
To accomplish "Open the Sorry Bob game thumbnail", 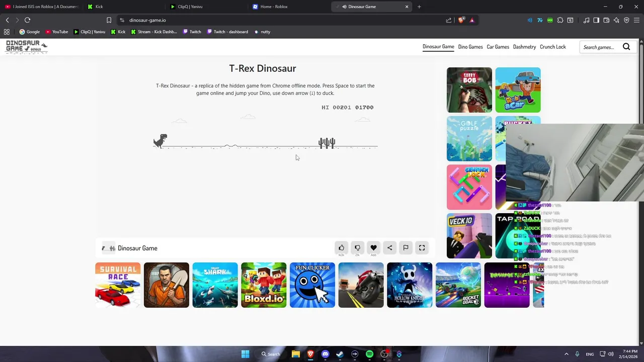I will [469, 90].
